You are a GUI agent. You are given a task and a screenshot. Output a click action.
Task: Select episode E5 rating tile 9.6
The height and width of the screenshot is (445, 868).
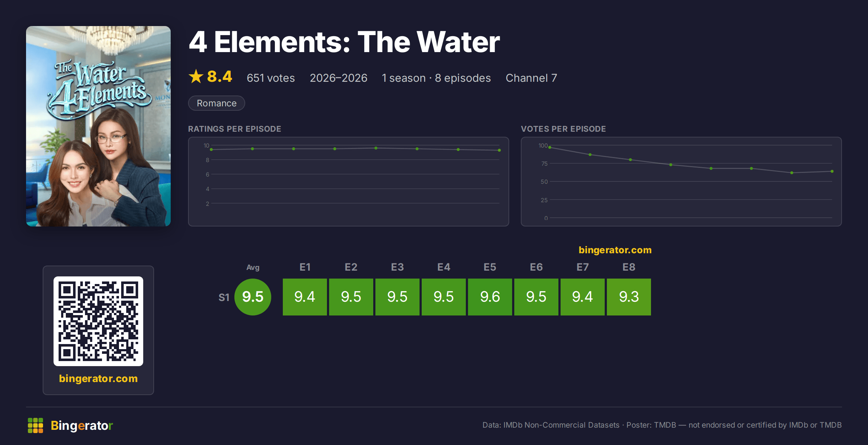490,297
